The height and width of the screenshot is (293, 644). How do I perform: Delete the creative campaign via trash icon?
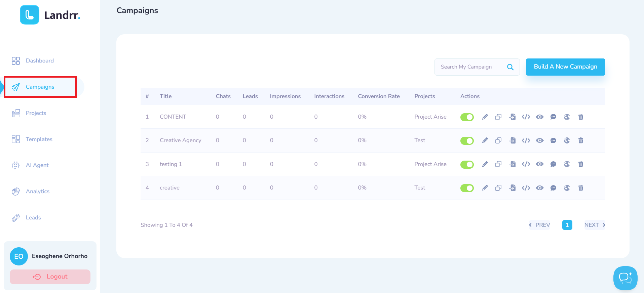click(x=580, y=188)
